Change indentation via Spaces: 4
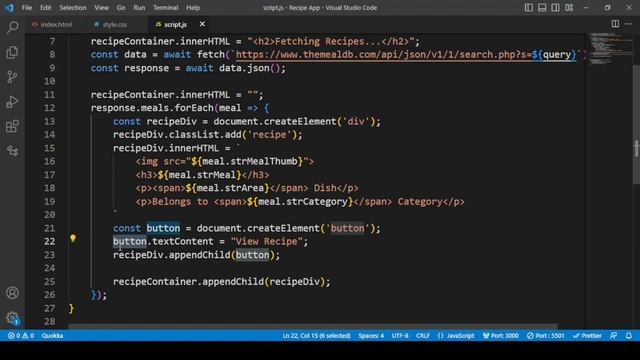 (371, 336)
